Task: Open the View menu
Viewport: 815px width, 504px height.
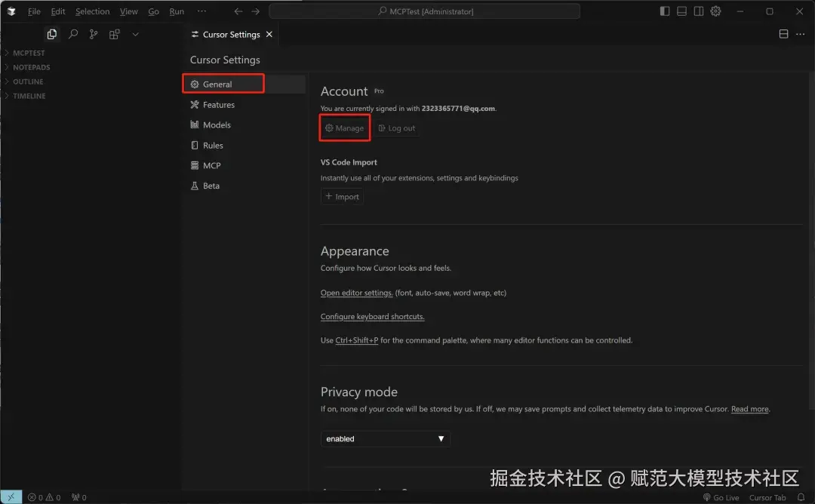Action: click(128, 11)
